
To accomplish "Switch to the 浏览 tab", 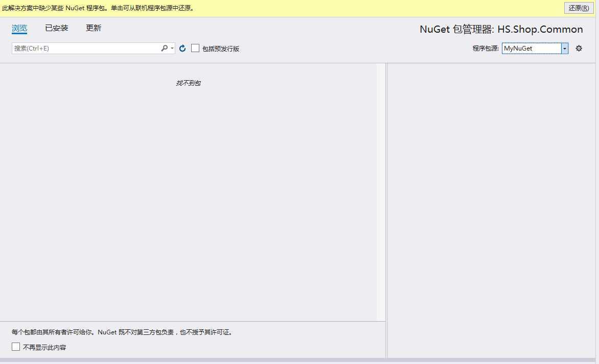I will 19,28.
